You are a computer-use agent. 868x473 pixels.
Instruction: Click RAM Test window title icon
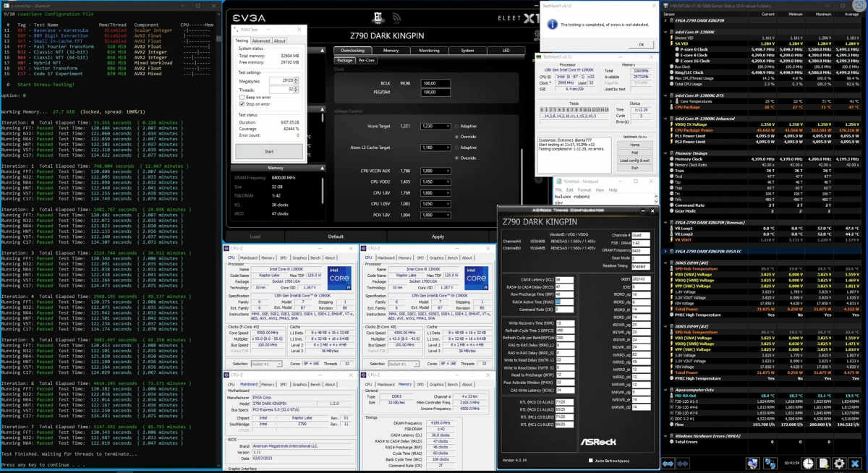[237, 29]
